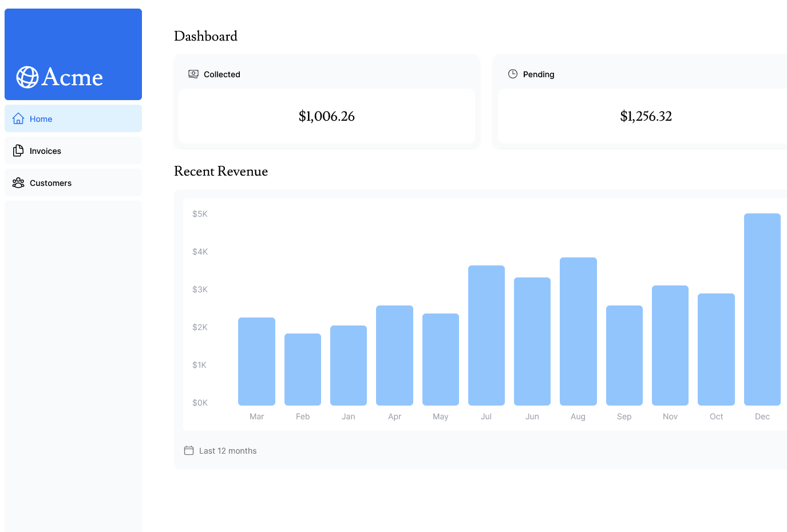Click the July revenue bar

click(x=486, y=335)
